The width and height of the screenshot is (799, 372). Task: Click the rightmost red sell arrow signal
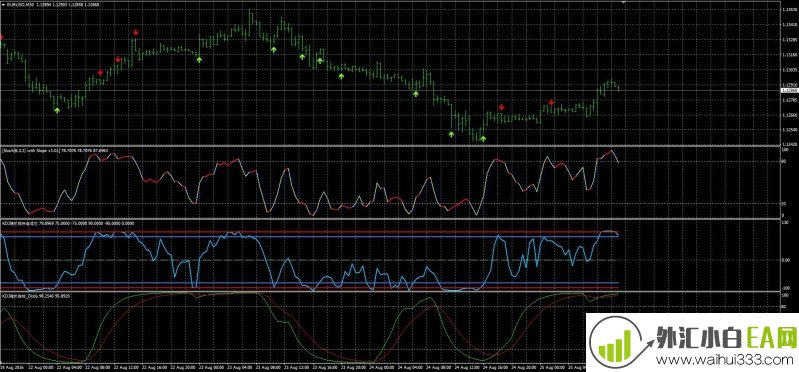tap(551, 102)
